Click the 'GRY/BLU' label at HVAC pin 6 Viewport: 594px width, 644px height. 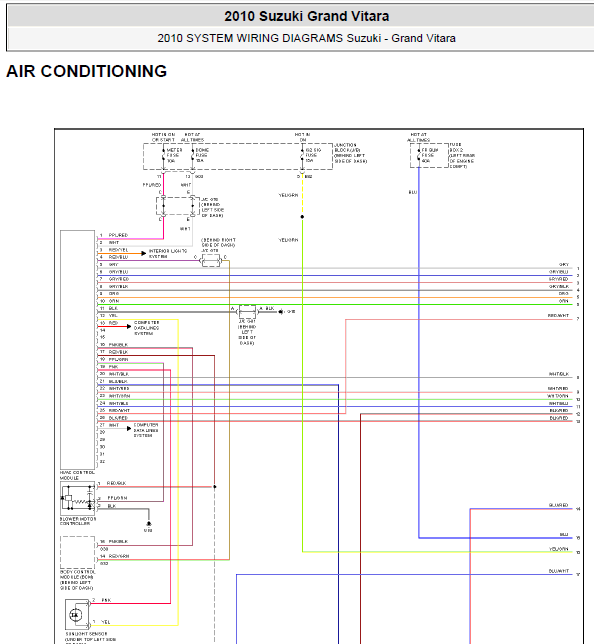point(118,272)
